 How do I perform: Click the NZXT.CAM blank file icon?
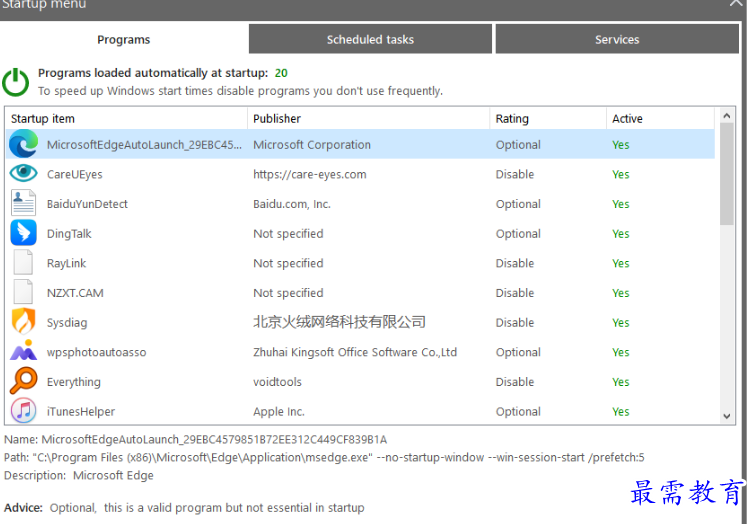tap(23, 292)
